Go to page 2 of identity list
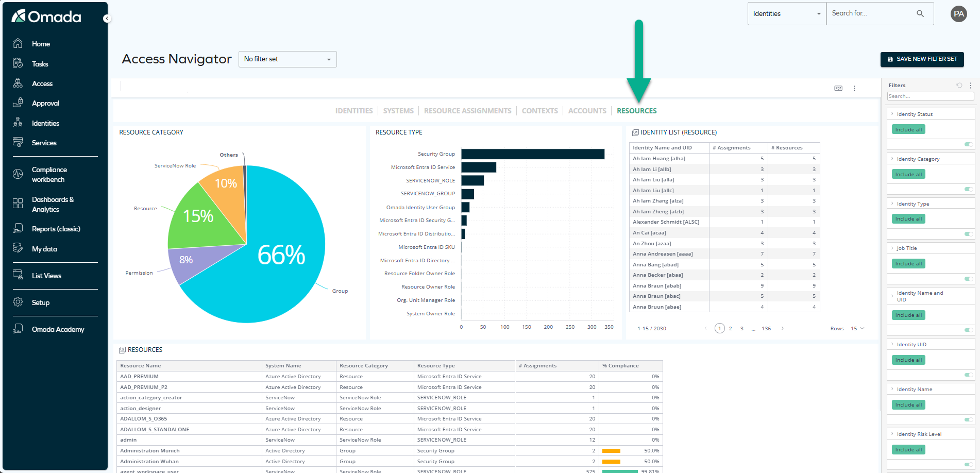The width and height of the screenshot is (980, 473). tap(730, 328)
